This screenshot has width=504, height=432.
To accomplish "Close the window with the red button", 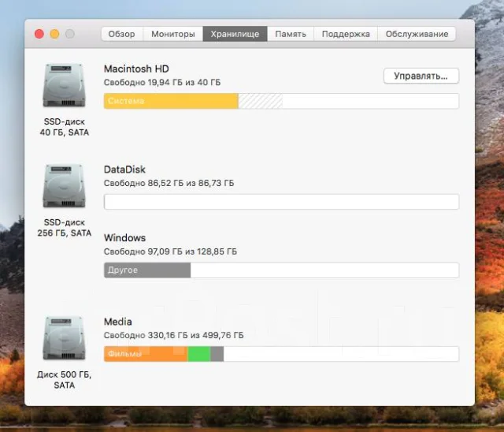I will click(x=39, y=34).
